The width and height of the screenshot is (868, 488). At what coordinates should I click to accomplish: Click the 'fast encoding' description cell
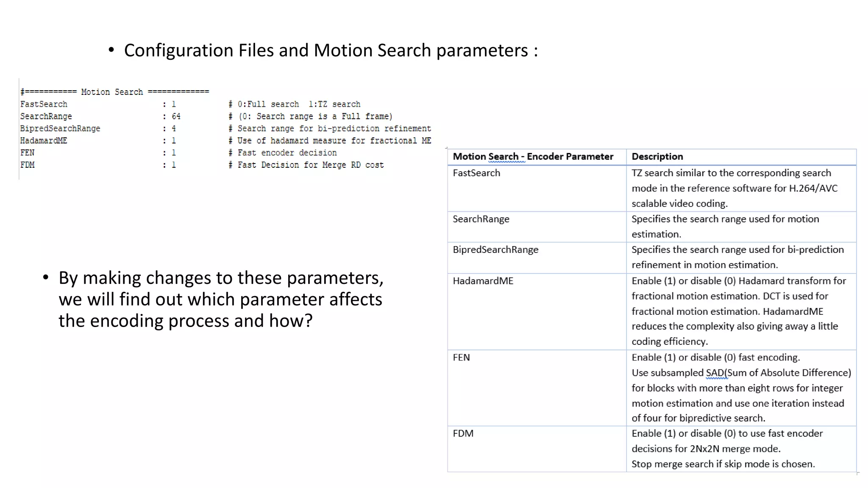coord(741,388)
